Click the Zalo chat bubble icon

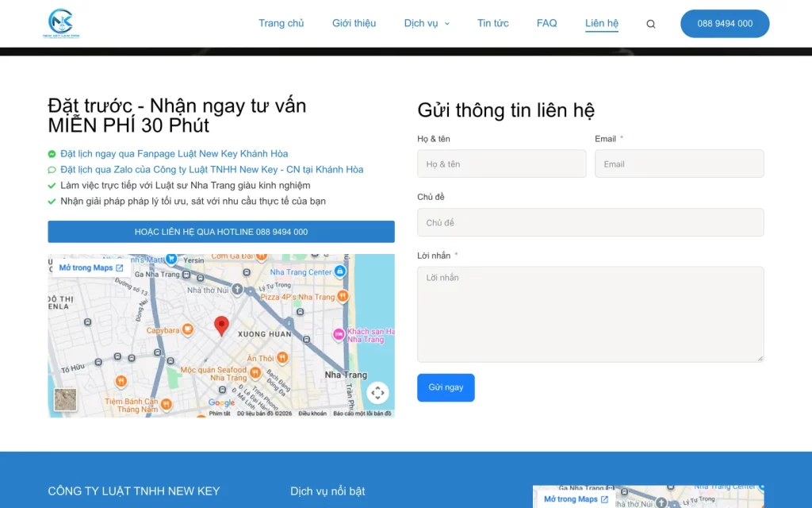[52, 170]
